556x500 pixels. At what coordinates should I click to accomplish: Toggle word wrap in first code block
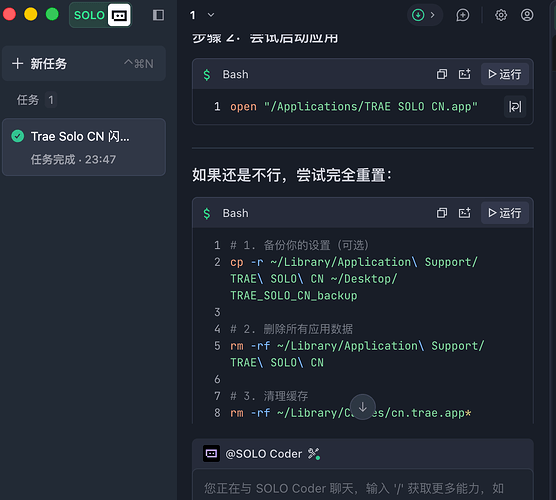[515, 106]
